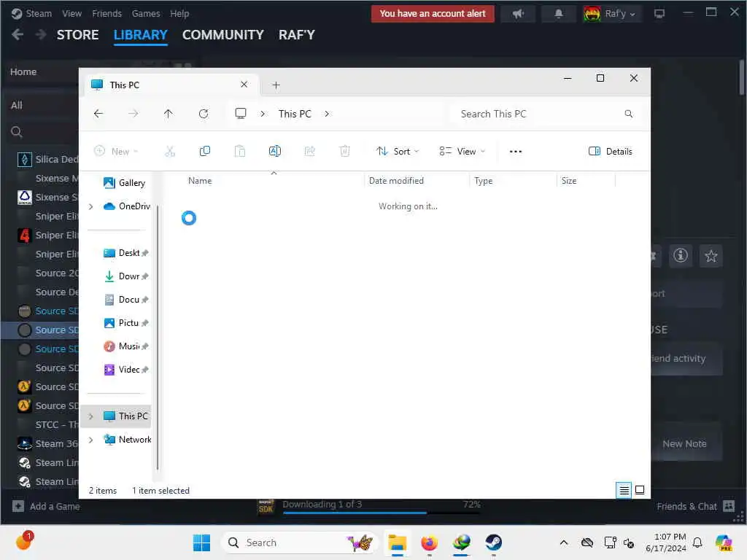This screenshot has height=560, width=747.
Task: Click the Share icon in File Explorer toolbar
Action: click(x=309, y=152)
